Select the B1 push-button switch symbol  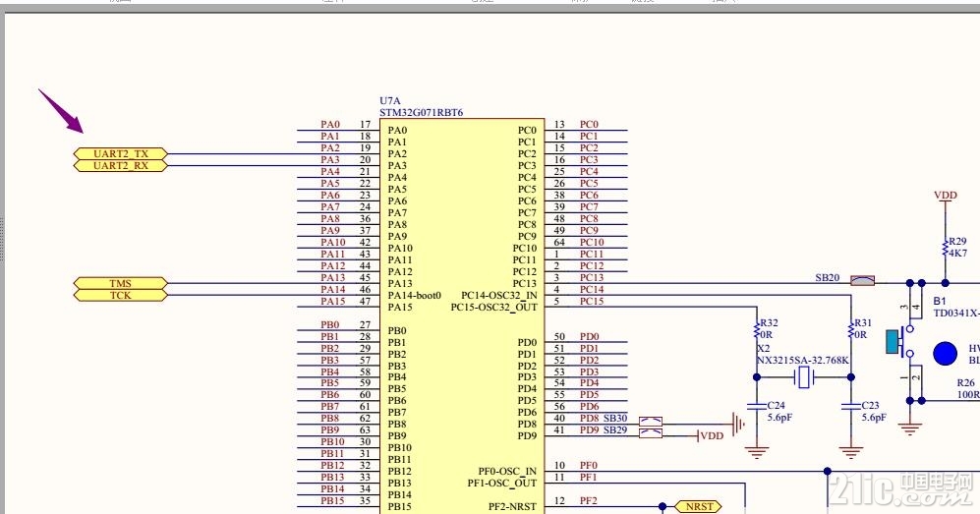[x=905, y=342]
